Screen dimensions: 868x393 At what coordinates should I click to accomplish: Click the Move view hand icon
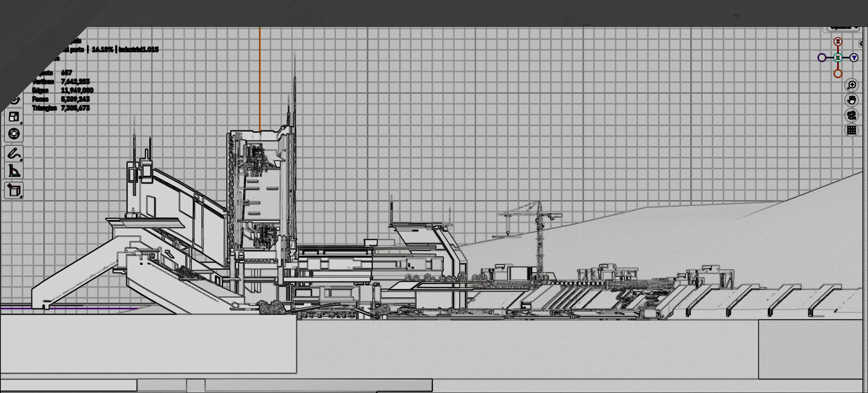click(x=852, y=100)
